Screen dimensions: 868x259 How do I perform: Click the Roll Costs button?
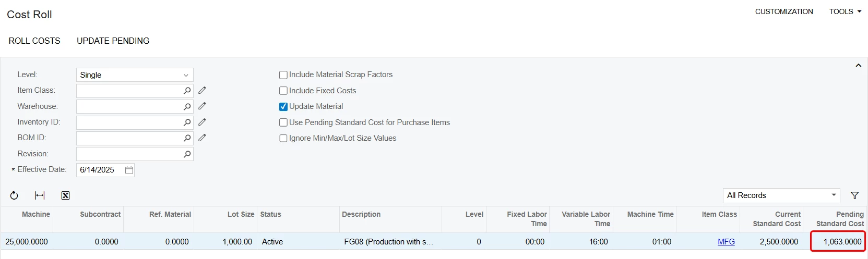coord(34,41)
